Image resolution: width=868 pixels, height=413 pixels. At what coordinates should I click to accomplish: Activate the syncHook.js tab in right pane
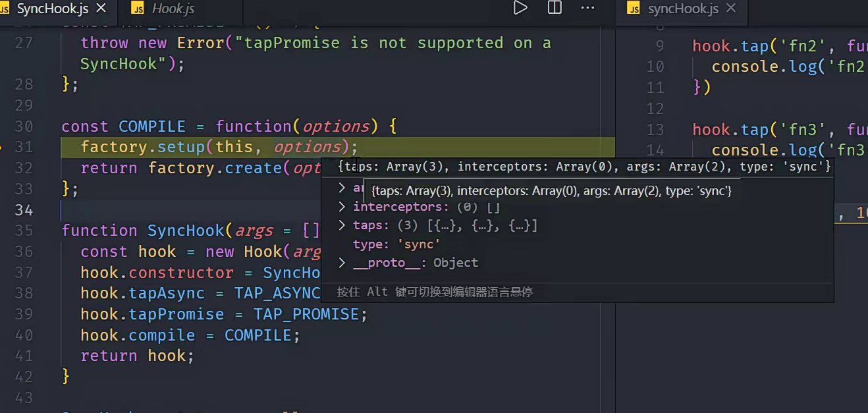[x=683, y=9]
